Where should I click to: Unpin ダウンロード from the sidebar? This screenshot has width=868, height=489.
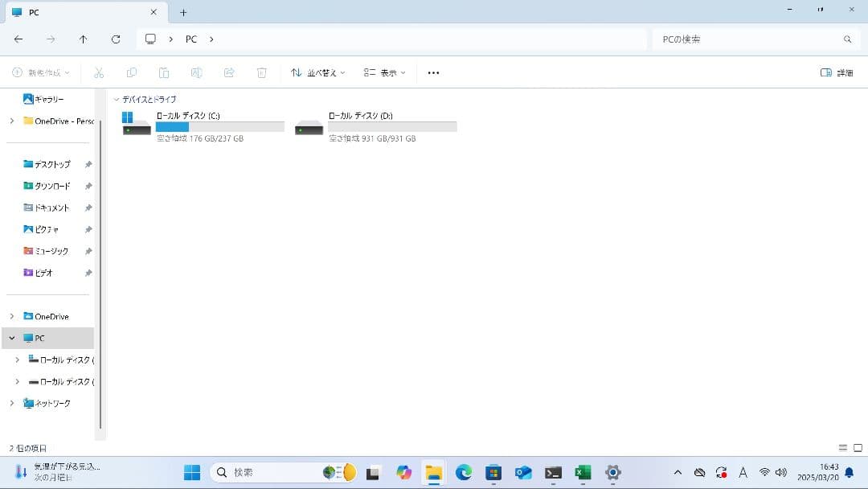88,186
